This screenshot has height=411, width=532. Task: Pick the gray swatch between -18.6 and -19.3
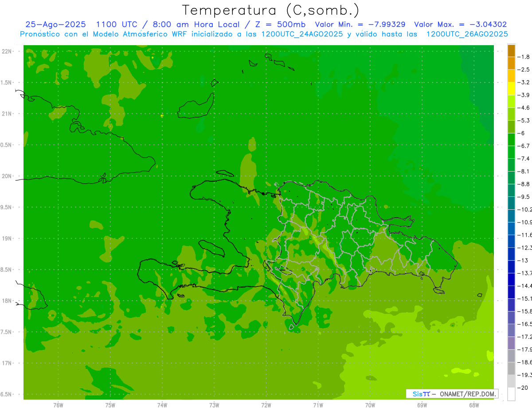(511, 368)
